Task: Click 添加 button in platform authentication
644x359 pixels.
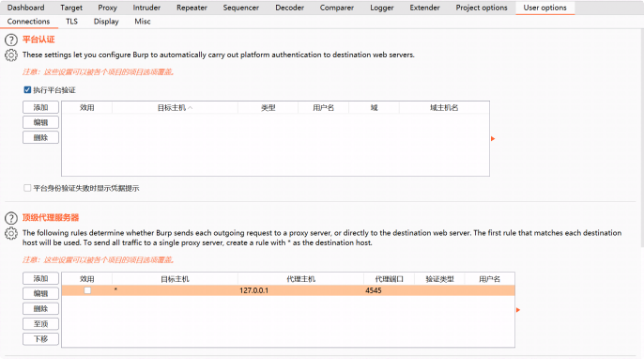Action: [40, 107]
